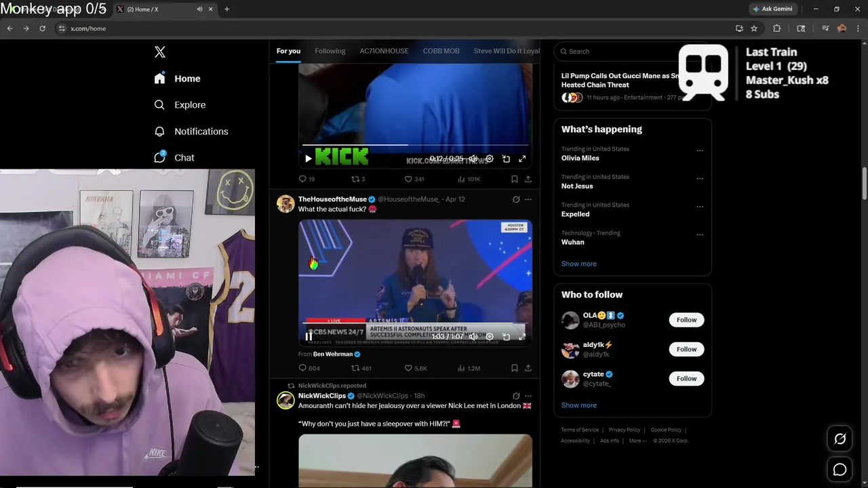This screenshot has width=868, height=488.
Task: Open the Chrome extensions puzzle icon
Action: tap(777, 28)
